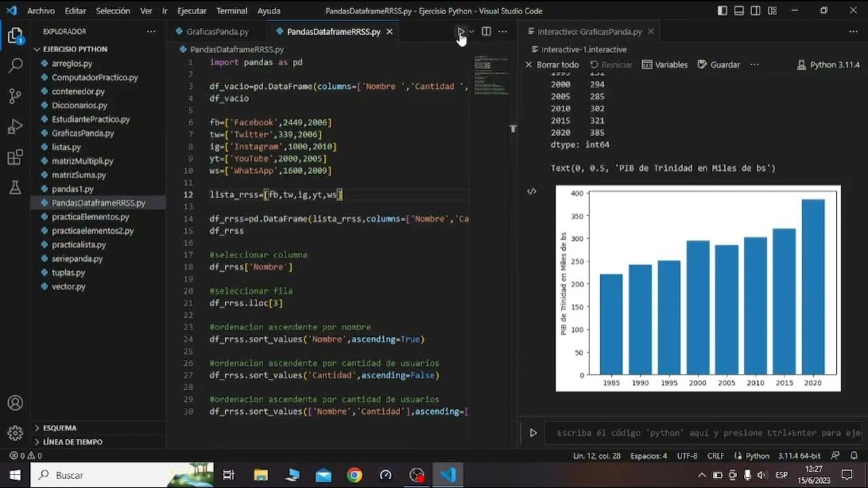Close the Interactivo: GraficasPanda.py tab
Image resolution: width=868 pixels, height=488 pixels.
pyautogui.click(x=652, y=32)
